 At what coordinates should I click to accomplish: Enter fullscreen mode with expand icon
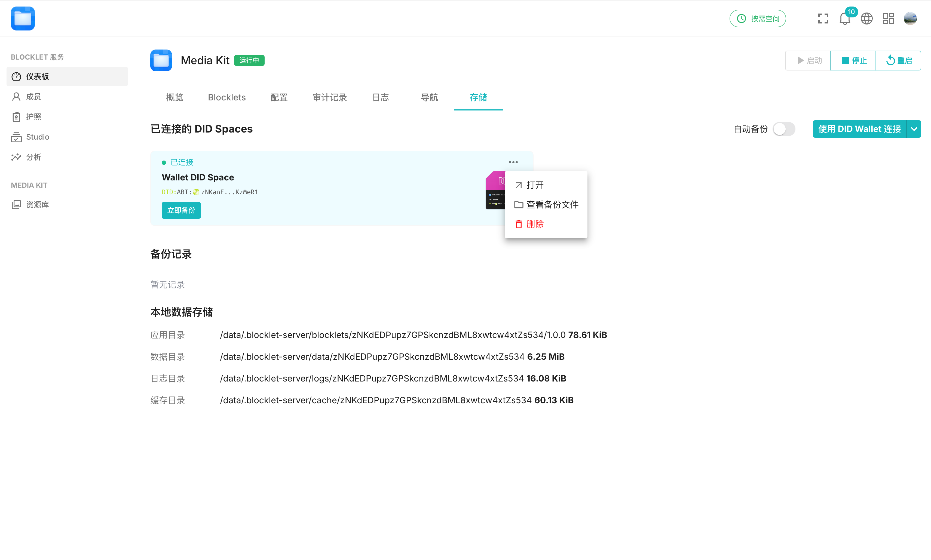(x=823, y=19)
